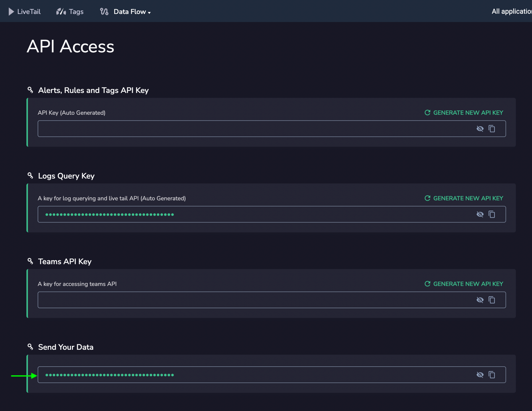Screen dimensions: 532x411
Task: Expand the Data Flow dropdown arrow
Action: tap(149, 13)
